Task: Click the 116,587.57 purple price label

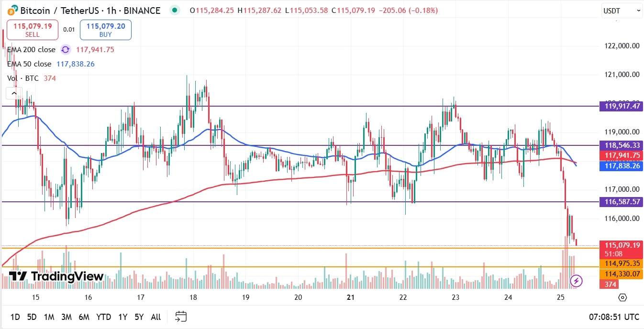Action: coord(621,202)
